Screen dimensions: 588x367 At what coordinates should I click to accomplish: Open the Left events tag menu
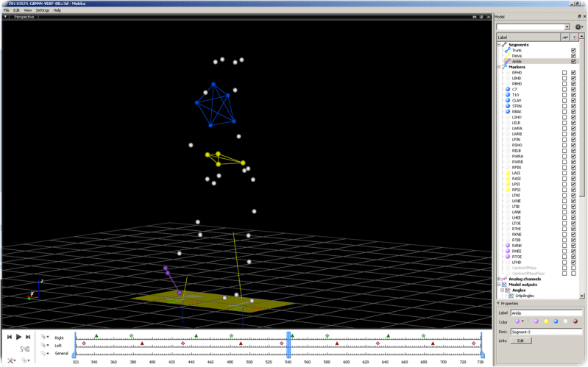coord(45,345)
